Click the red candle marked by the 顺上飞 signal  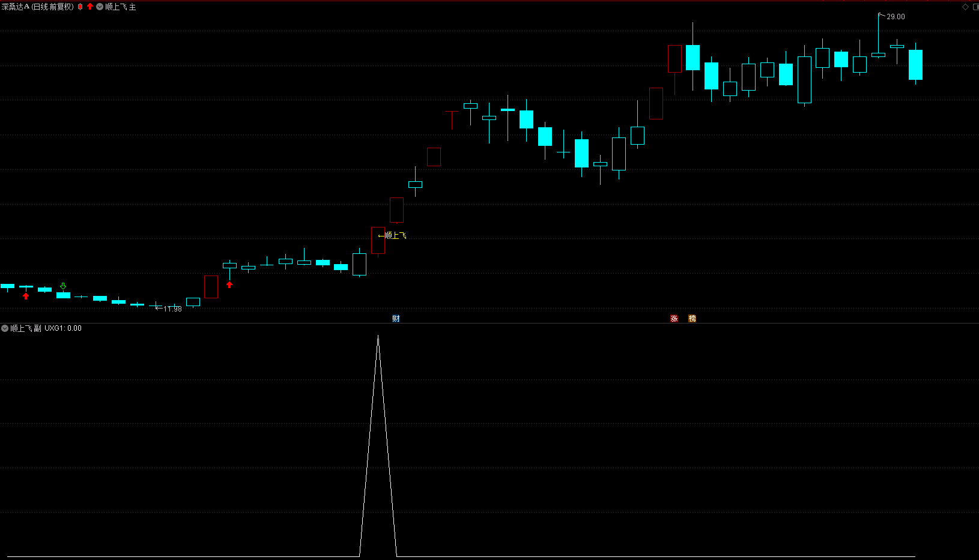[378, 240]
